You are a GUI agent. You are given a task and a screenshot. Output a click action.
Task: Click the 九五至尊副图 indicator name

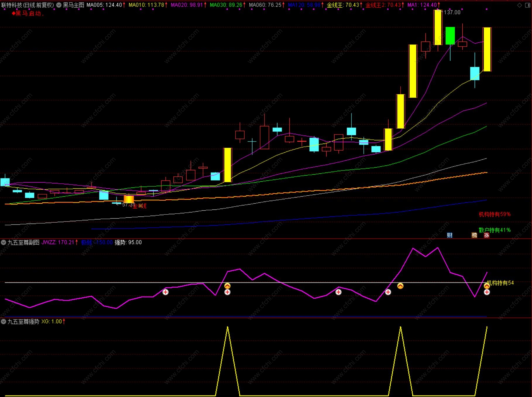coord(23,242)
